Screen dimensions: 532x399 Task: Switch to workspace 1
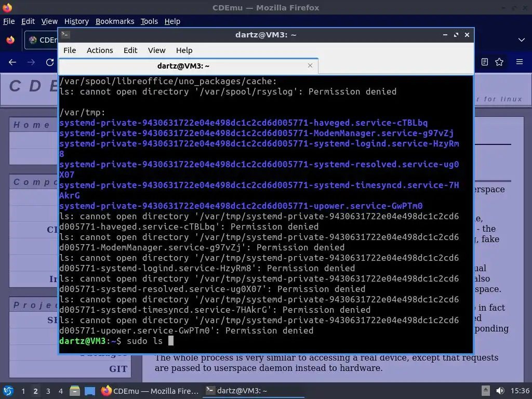coord(23,391)
